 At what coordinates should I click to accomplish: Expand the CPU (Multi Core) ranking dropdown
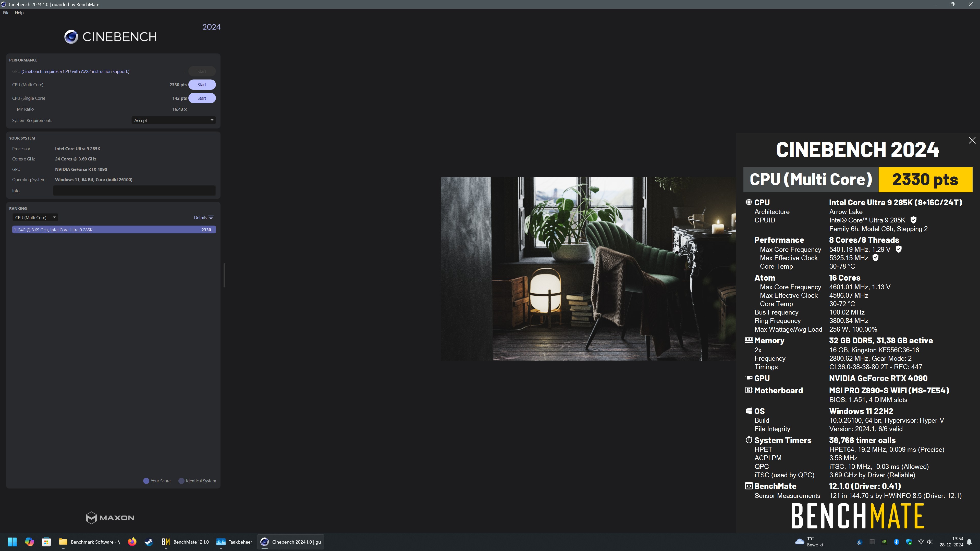(x=35, y=218)
